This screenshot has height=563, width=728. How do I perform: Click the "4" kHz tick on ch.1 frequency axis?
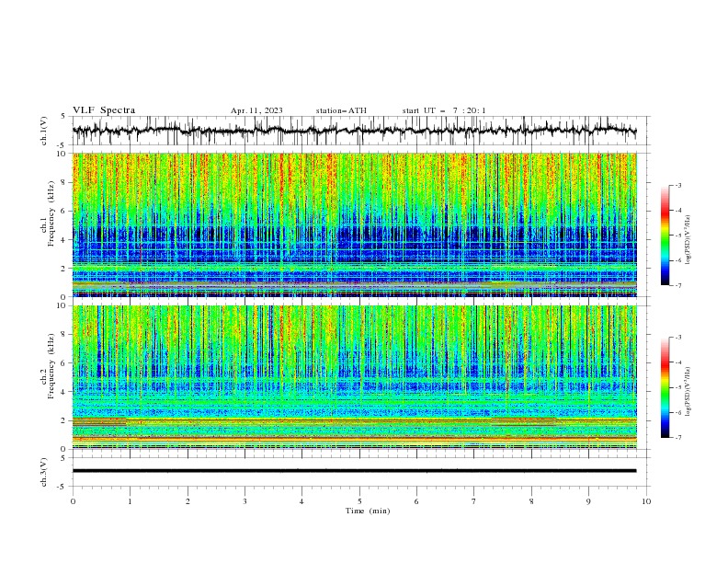point(65,240)
